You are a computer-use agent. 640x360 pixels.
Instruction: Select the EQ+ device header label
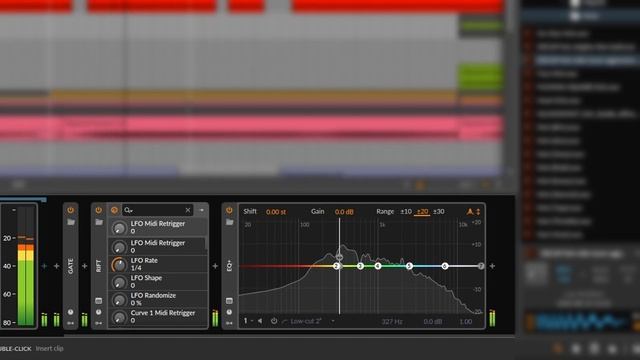click(229, 266)
